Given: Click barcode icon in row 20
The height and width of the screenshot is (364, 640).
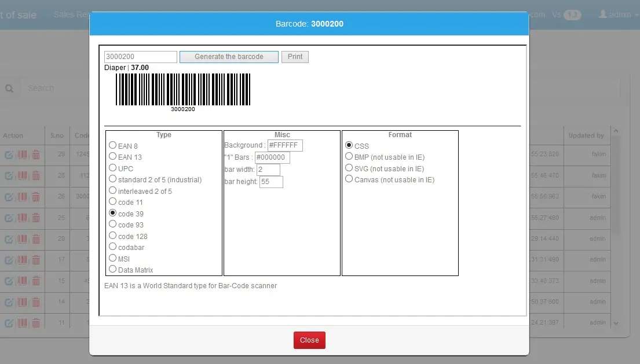Looking at the screenshot, I should pos(22,239).
